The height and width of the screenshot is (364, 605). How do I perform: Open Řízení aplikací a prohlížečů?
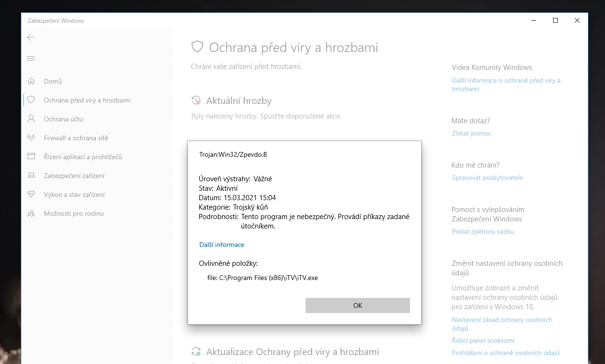(x=83, y=157)
